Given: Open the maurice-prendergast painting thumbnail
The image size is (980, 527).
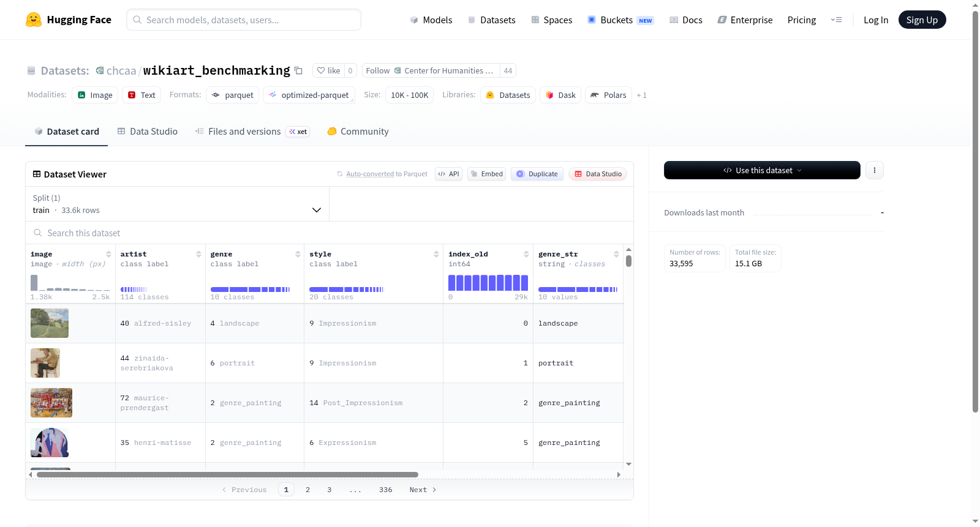Looking at the screenshot, I should coord(51,403).
